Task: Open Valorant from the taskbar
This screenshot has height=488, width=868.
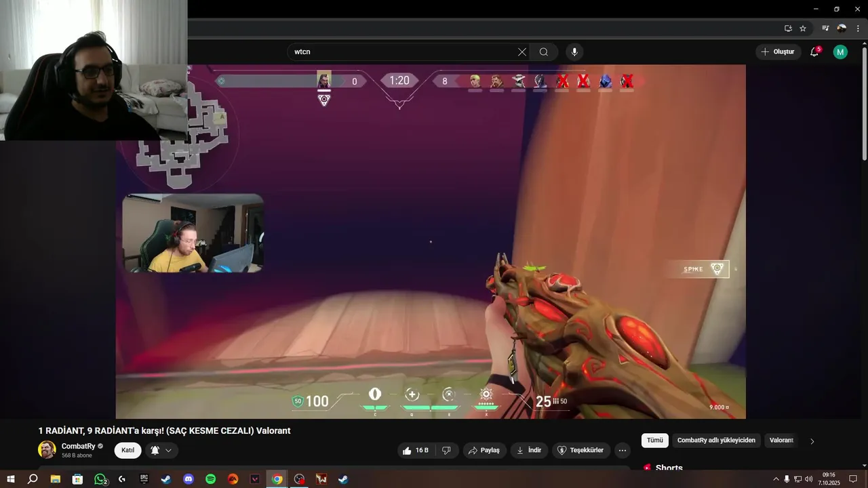Action: point(255,479)
